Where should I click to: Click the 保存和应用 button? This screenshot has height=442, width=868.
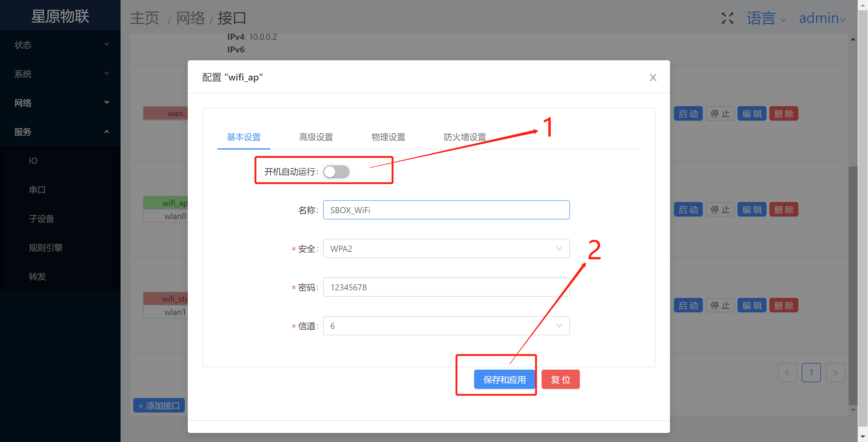click(x=504, y=380)
